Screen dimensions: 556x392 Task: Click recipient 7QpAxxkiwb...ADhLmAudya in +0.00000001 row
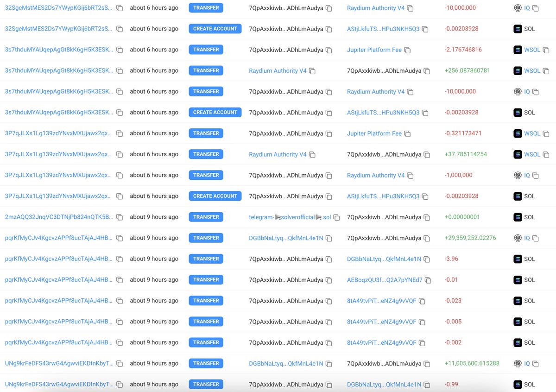[384, 217]
